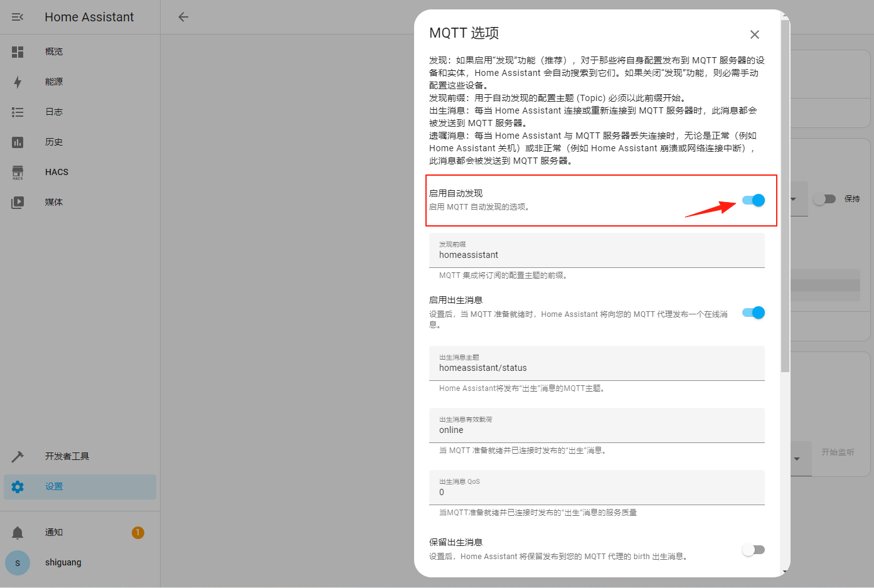Image resolution: width=874 pixels, height=588 pixels.
Task: Open the 日志 list icon
Action: (x=18, y=112)
